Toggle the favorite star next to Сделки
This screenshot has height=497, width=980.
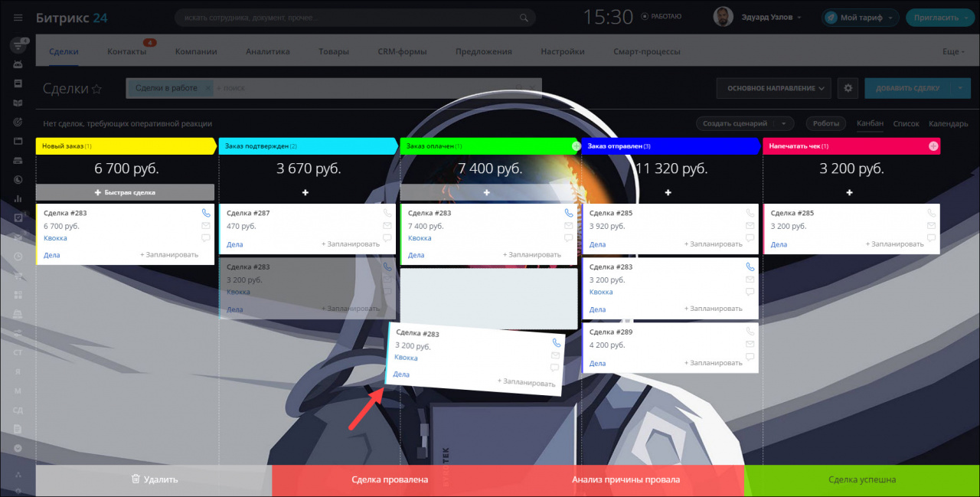tap(96, 89)
